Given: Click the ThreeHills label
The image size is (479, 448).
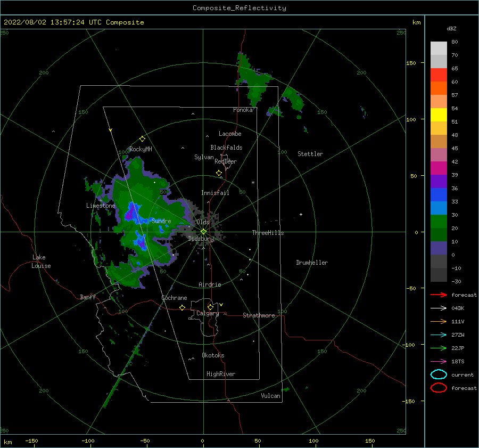Looking at the screenshot, I should [268, 233].
